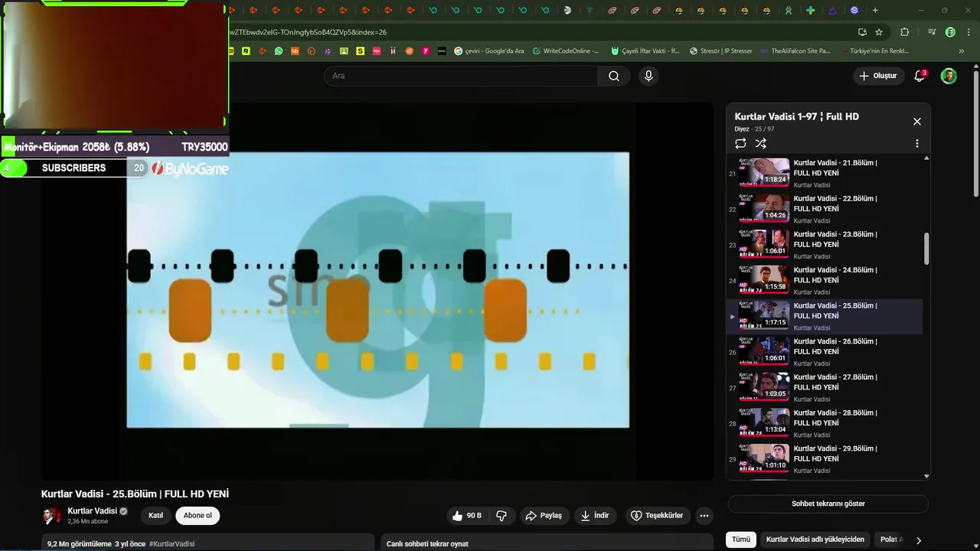Select Kurtlar Vadisi adlı yükleyiciden chip
The width and height of the screenshot is (980, 551).
pos(815,540)
